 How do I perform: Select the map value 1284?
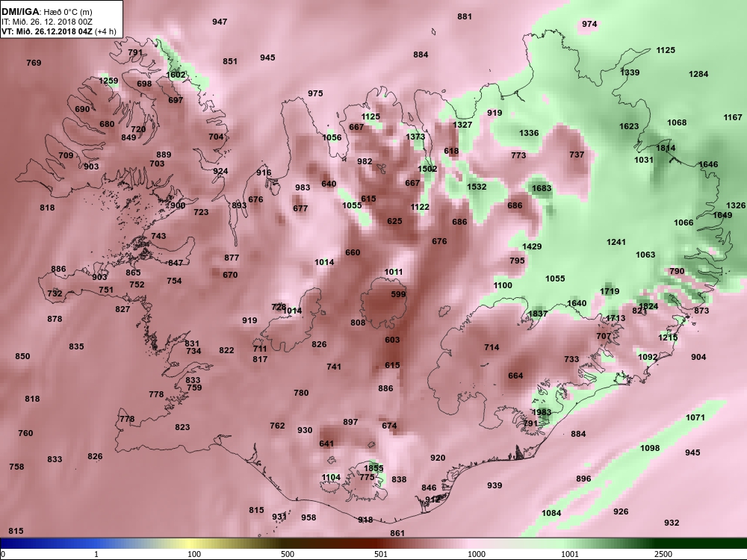pos(698,74)
